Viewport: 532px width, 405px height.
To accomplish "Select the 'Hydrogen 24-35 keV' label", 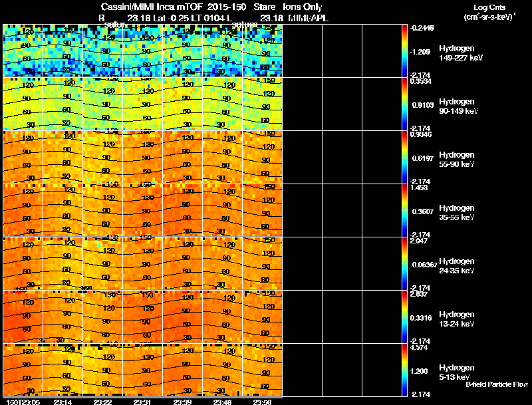I will click(x=457, y=266).
